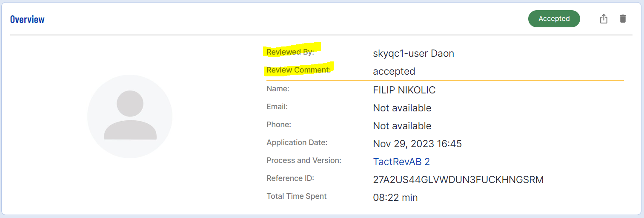This screenshot has height=218, width=644.
Task: Click the Total Time Spent label
Action: pos(296,196)
